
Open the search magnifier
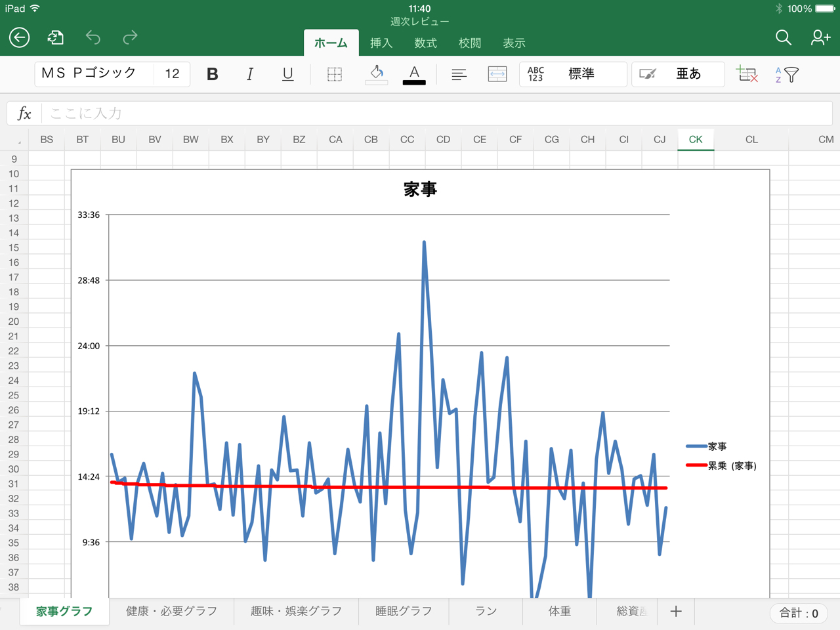[x=783, y=37]
